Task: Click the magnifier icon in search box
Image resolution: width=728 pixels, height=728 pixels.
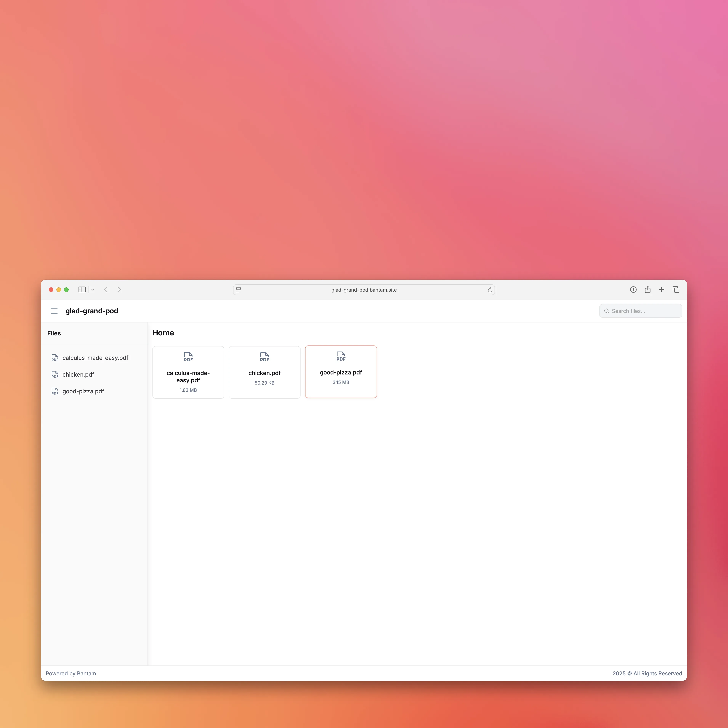Action: point(607,311)
